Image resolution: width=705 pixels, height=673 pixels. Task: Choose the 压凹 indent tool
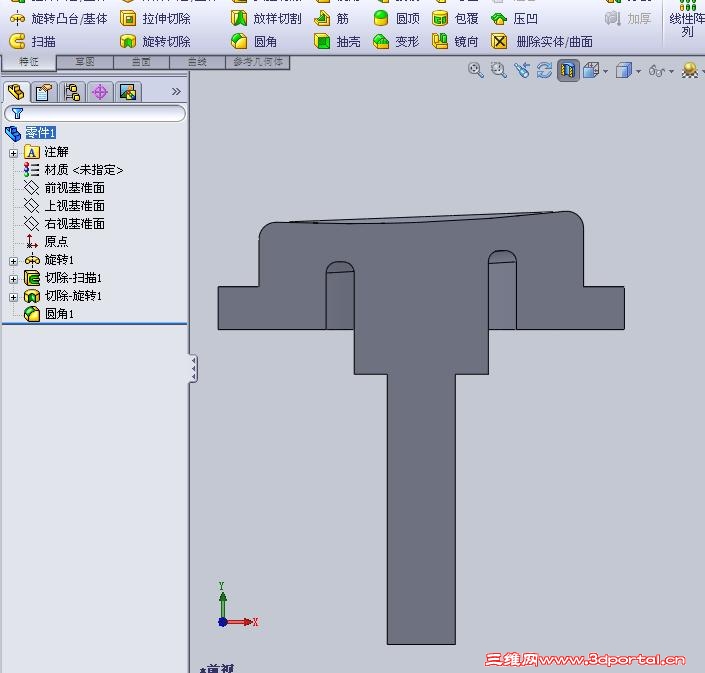click(x=514, y=18)
